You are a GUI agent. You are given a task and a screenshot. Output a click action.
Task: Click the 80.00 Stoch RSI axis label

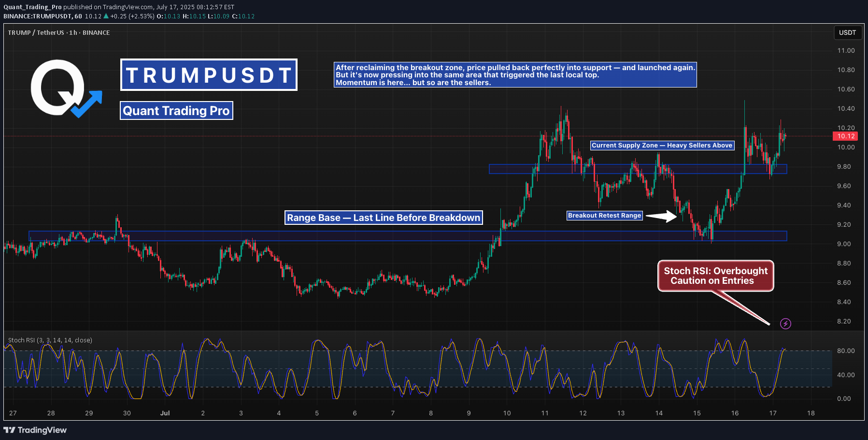click(846, 351)
